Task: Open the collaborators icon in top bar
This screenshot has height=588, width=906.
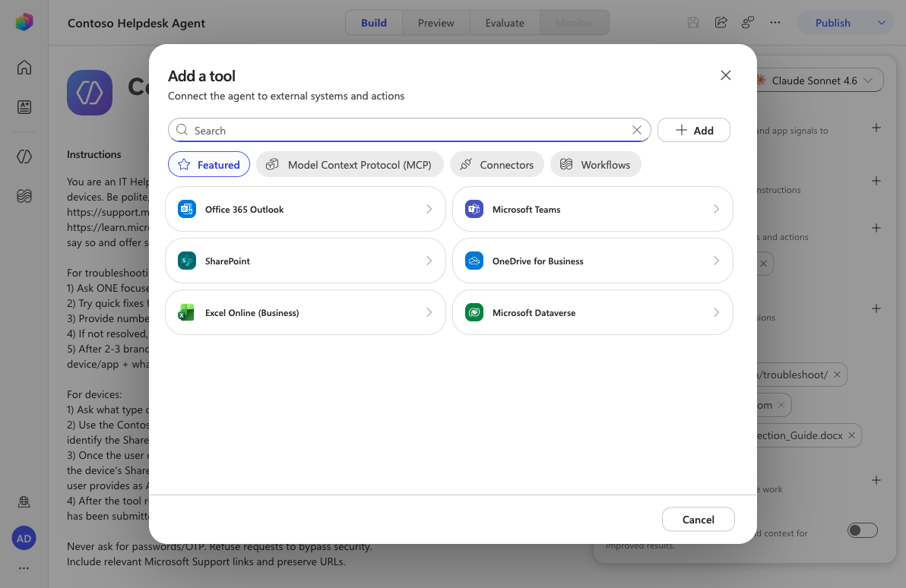Action: click(748, 23)
